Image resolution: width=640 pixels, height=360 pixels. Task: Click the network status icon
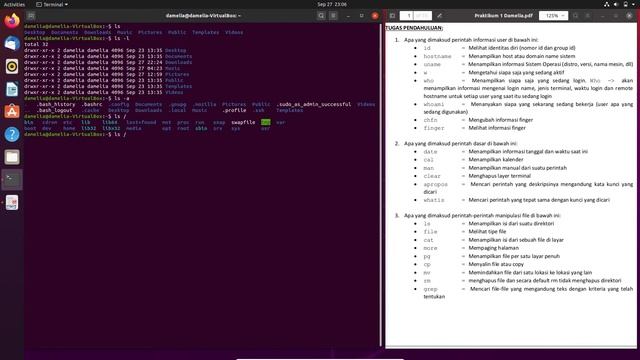point(607,4)
